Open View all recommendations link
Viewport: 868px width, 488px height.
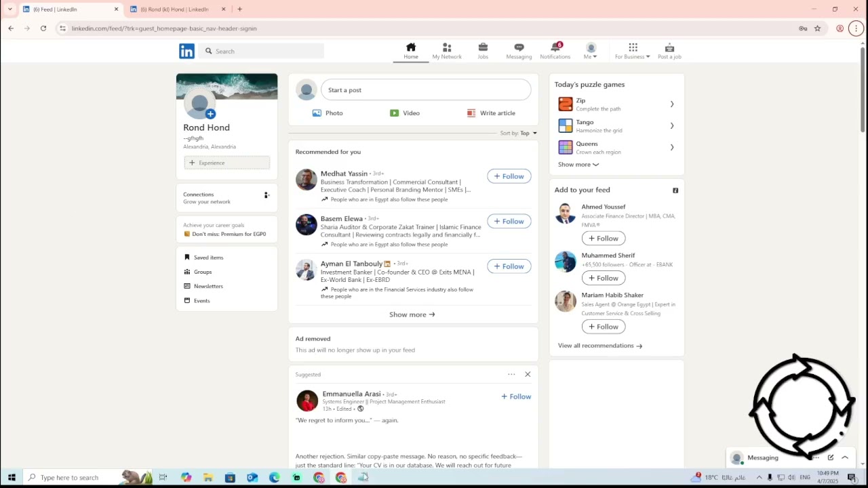pyautogui.click(x=600, y=346)
